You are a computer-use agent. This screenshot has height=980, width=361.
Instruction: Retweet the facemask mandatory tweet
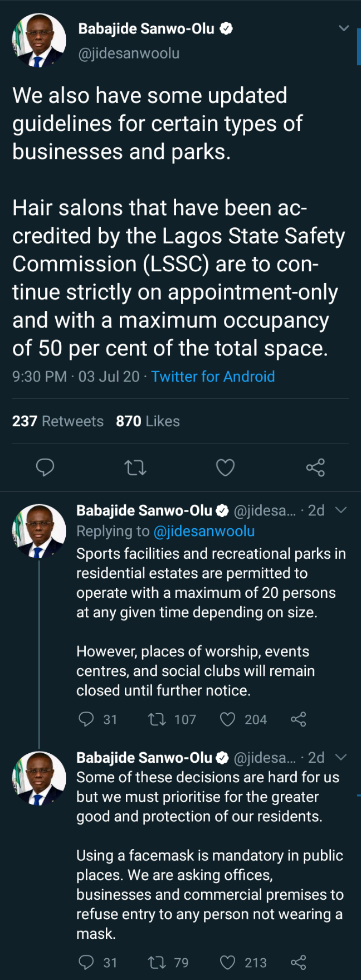[157, 962]
